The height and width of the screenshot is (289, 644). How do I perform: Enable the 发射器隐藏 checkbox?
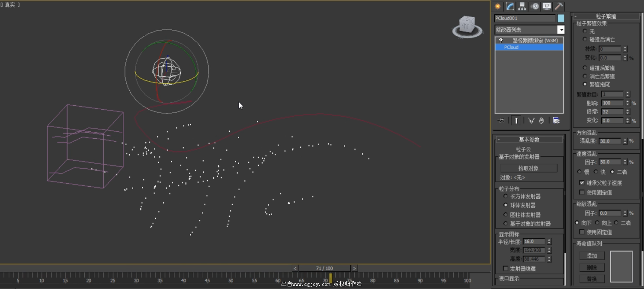coord(506,269)
